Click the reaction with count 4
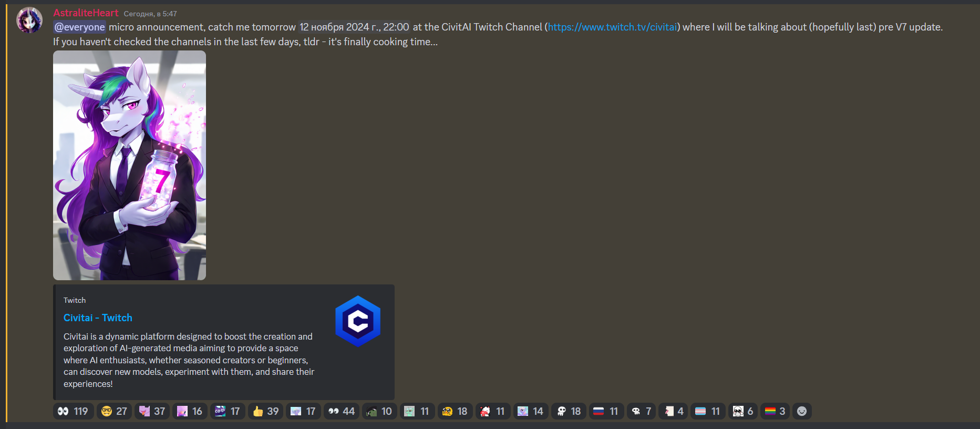The image size is (980, 429). (674, 411)
